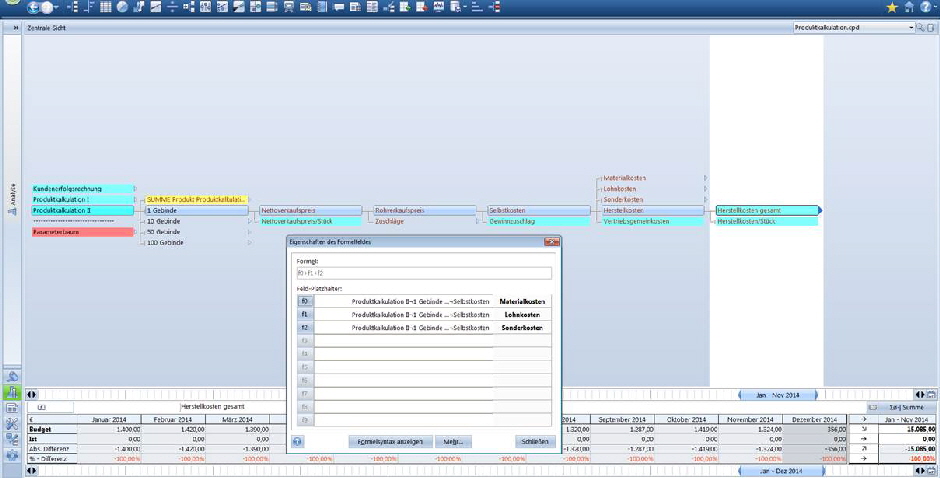
Task: Click the f0 placeholder button
Action: coord(305,301)
